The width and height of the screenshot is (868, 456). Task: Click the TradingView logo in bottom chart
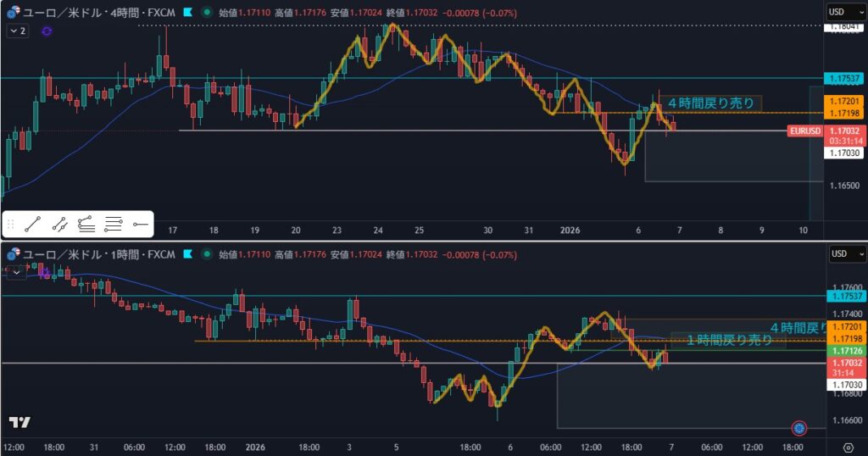(19, 423)
